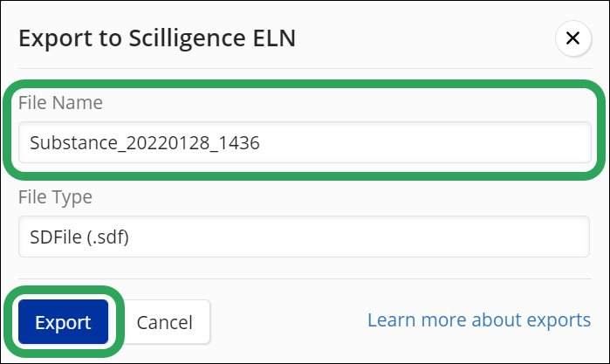Screen dimensions: 610x364
Task: Dismiss the dialog with the X icon
Action: tap(572, 39)
